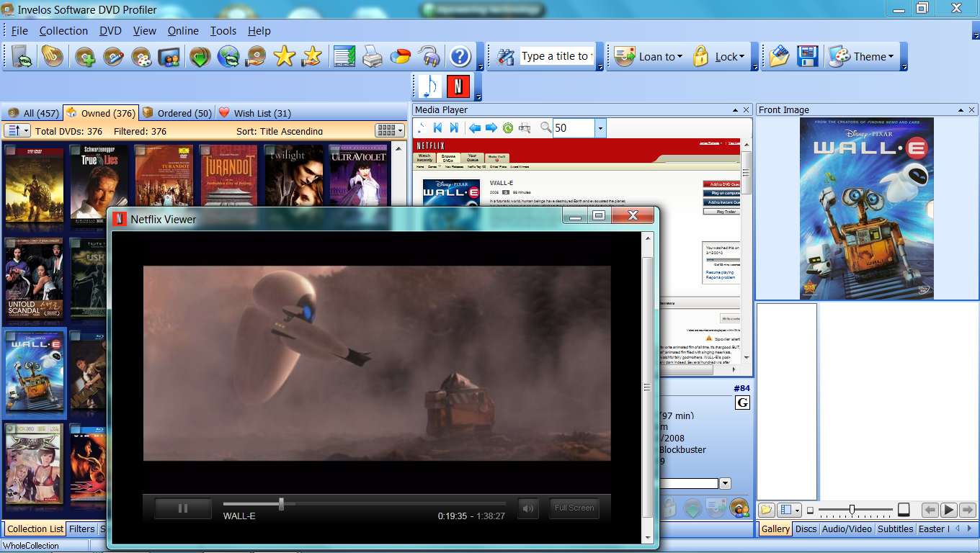Switch to the Ordered (50) tab

(x=177, y=113)
